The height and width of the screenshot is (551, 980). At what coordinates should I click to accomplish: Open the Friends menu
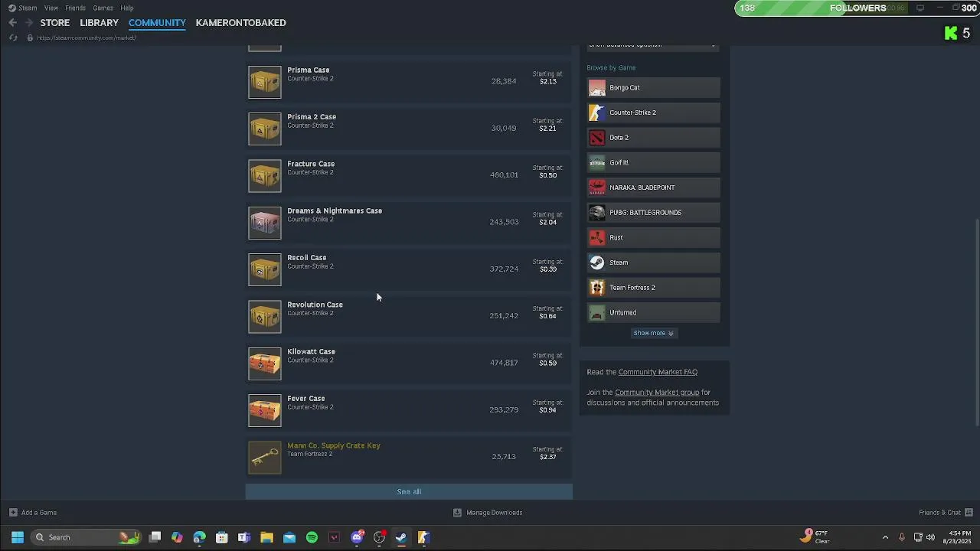[x=75, y=8]
